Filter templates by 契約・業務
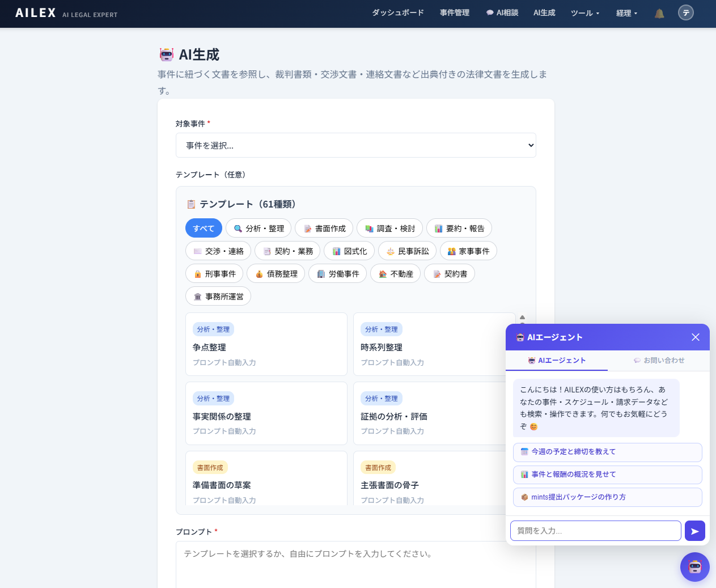This screenshot has width=716, height=588. tap(287, 251)
